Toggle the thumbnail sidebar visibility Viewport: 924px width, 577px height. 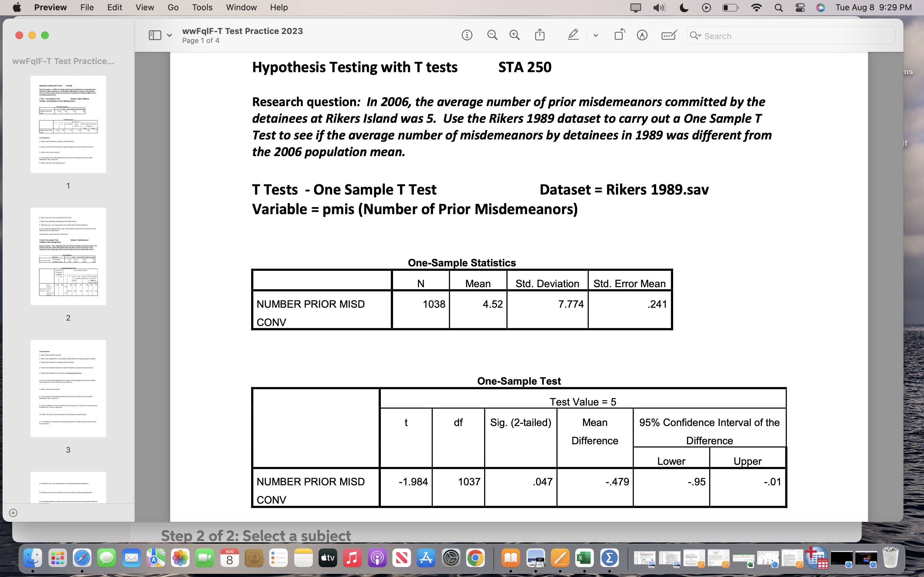click(x=154, y=35)
